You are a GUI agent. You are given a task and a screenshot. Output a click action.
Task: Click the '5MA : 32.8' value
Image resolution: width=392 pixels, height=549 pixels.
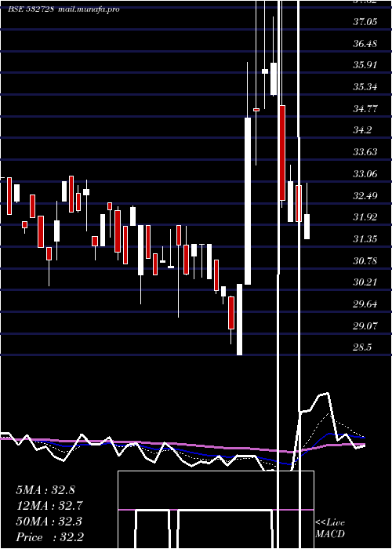45,490
